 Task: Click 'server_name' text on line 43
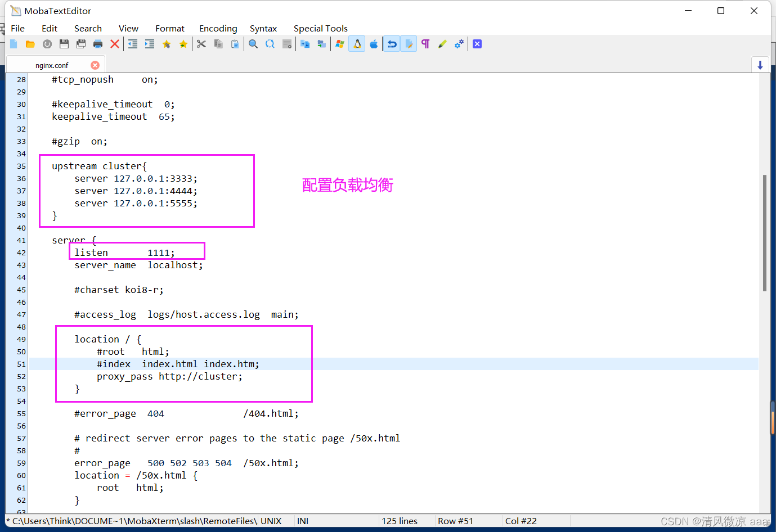pyautogui.click(x=105, y=265)
